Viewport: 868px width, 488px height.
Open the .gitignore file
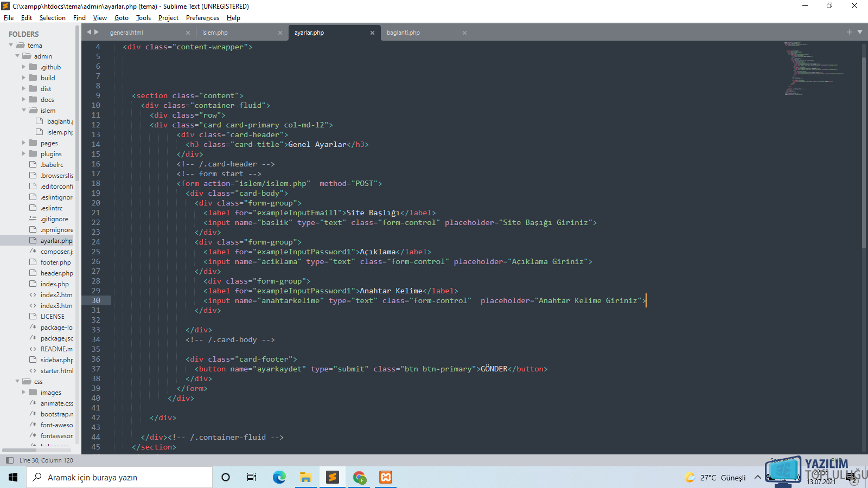tap(54, 219)
